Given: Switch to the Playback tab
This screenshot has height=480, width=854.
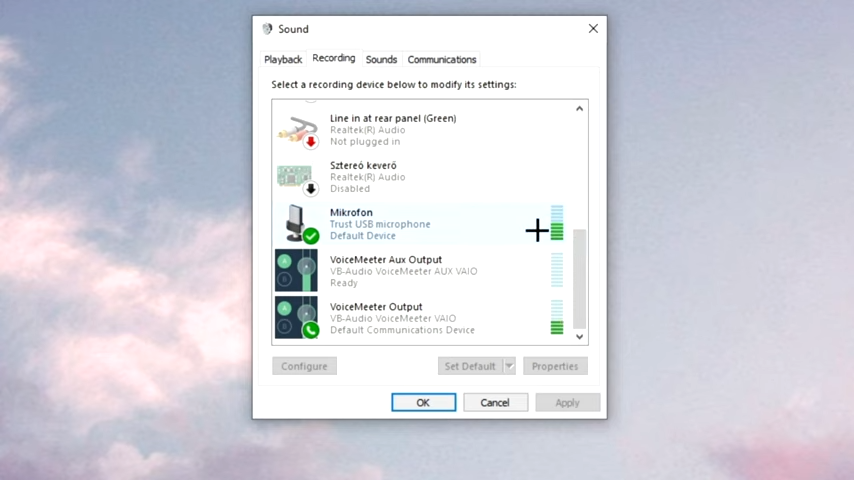Looking at the screenshot, I should pos(283,59).
